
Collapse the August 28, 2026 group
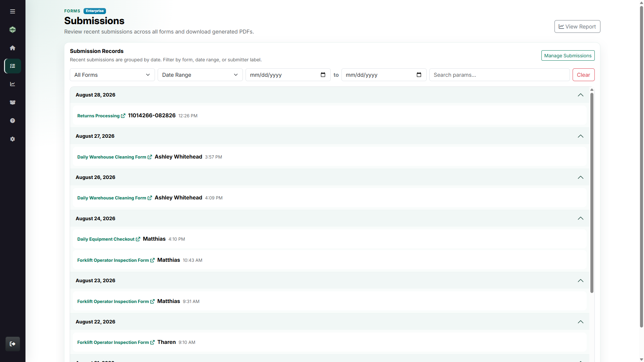click(x=581, y=95)
